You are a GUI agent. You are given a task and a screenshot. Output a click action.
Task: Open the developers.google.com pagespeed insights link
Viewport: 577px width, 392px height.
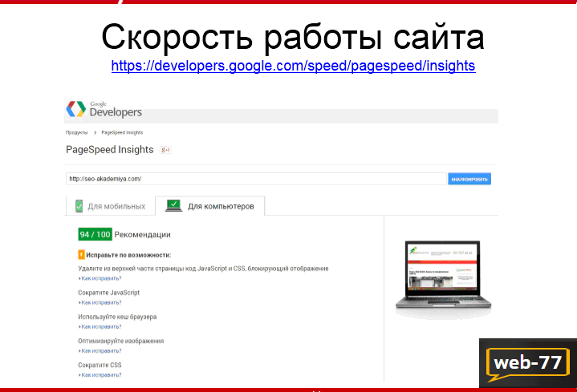[293, 67]
